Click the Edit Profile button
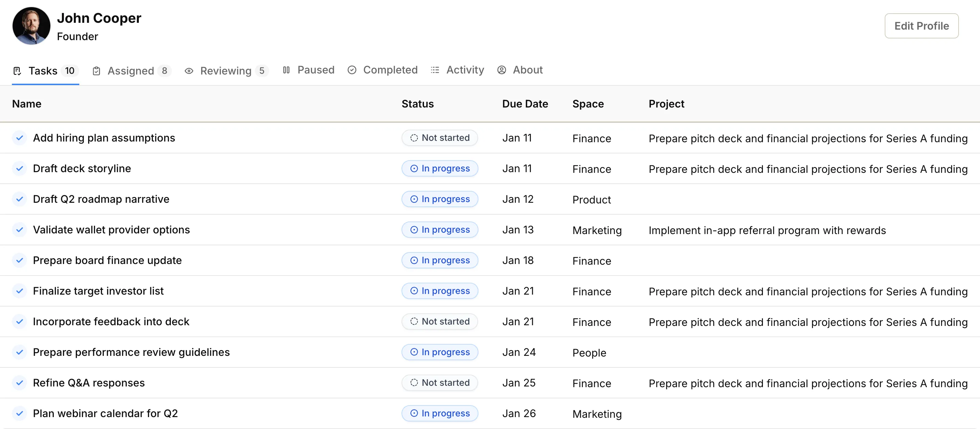Screen dimensions: 980x429 point(921,26)
